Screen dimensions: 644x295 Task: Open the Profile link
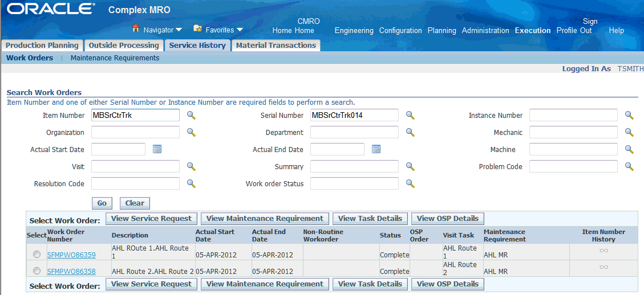point(567,30)
